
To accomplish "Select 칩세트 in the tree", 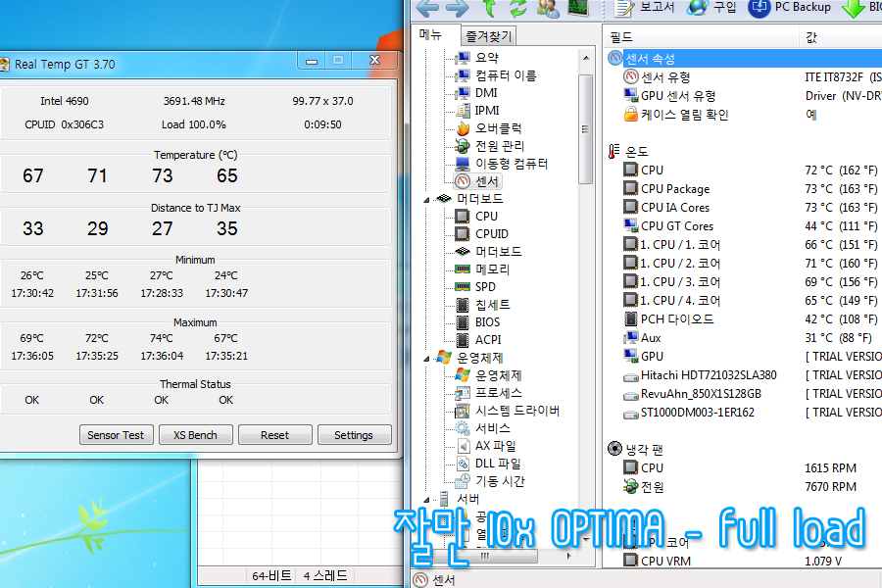I will click(x=482, y=305).
